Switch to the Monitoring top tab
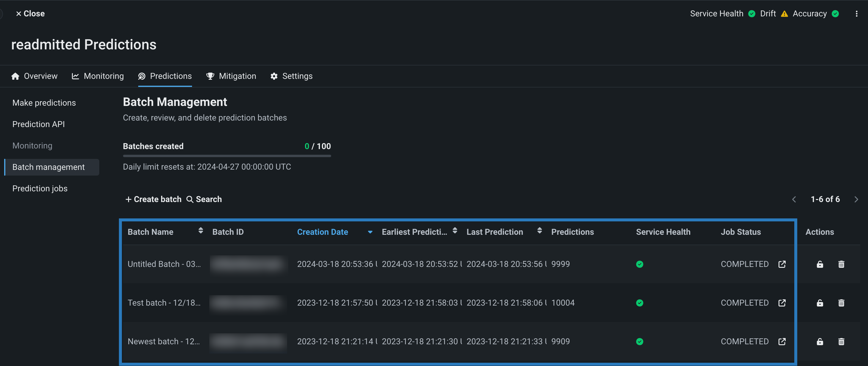 tap(98, 76)
